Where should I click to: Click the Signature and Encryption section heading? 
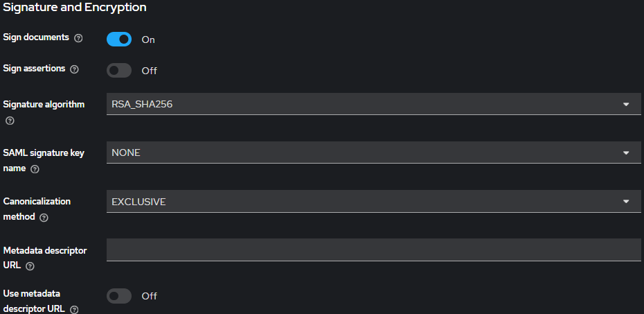[75, 8]
